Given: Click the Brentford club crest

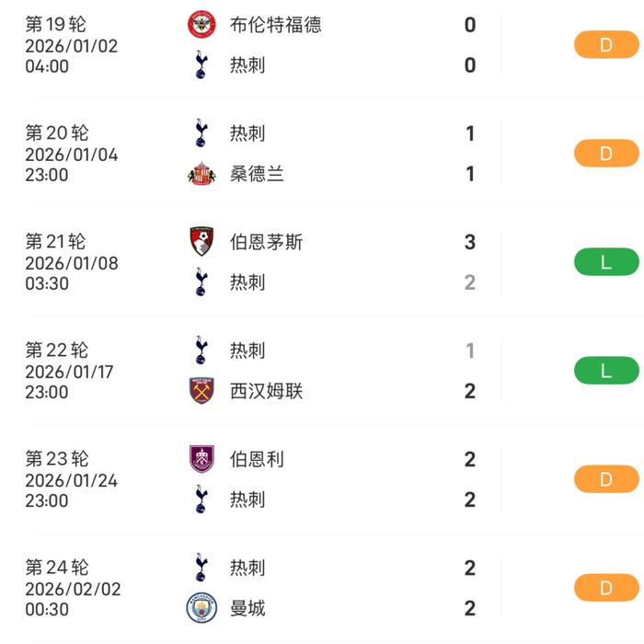Looking at the screenshot, I should pos(200,25).
